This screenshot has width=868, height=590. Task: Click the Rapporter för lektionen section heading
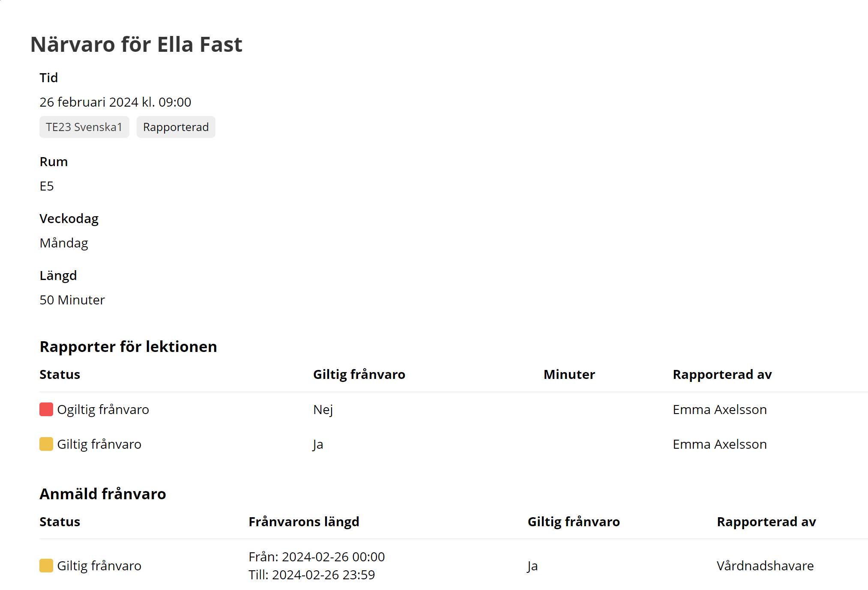coord(129,347)
